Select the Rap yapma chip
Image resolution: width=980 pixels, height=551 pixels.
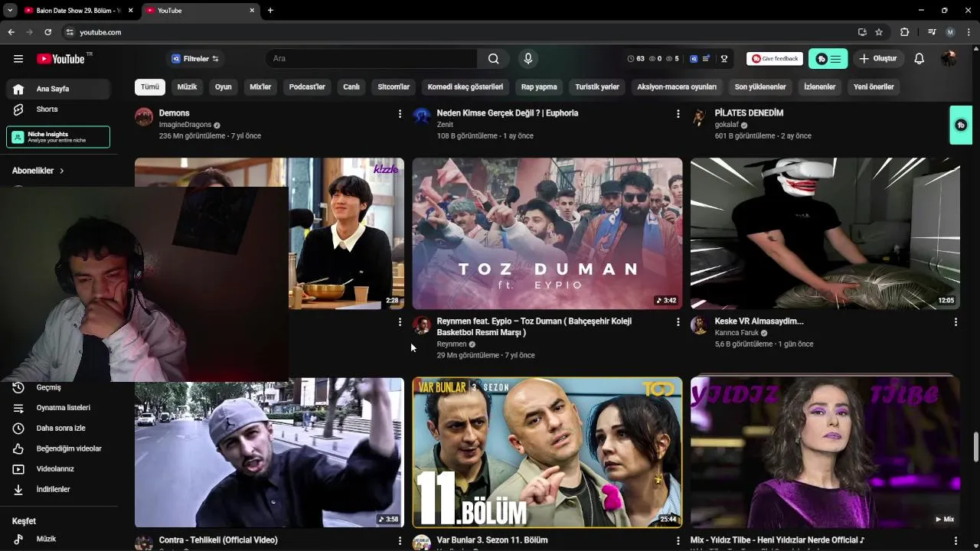point(539,87)
